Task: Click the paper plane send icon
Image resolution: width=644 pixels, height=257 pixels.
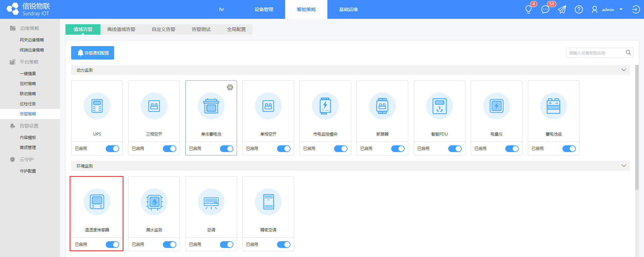Action: [x=562, y=9]
